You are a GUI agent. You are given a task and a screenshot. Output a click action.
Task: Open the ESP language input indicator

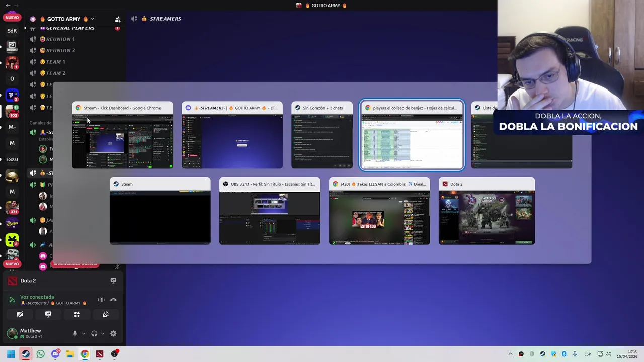click(x=587, y=354)
